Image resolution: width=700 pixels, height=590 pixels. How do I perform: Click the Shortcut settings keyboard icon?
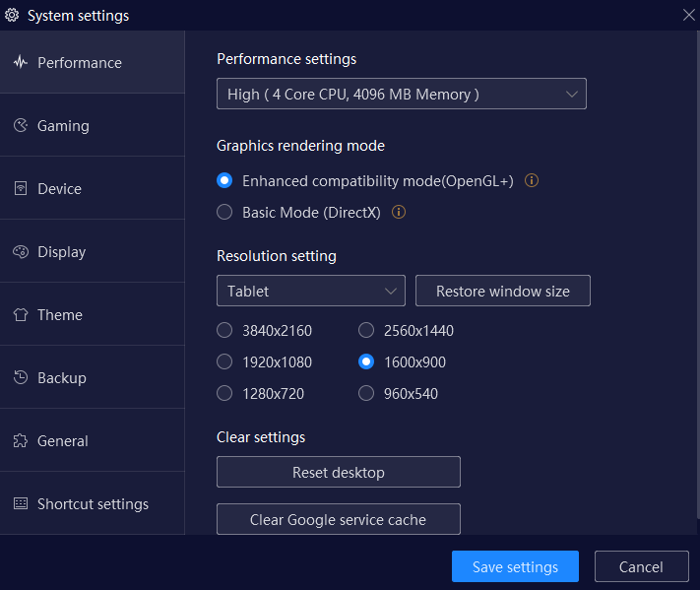click(x=21, y=503)
